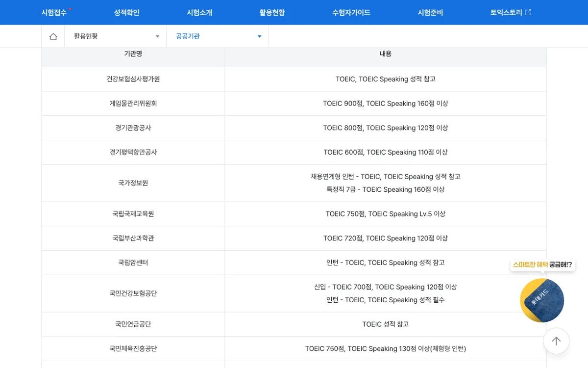This screenshot has width=588, height=368.
Task: Select the 국립국제교육원 cell
Action: pos(133,214)
